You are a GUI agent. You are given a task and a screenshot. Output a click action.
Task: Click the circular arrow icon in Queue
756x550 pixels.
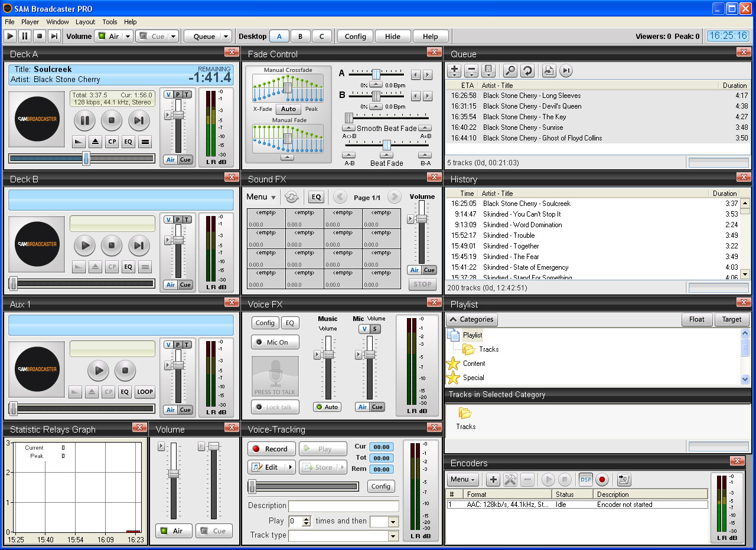(527, 71)
